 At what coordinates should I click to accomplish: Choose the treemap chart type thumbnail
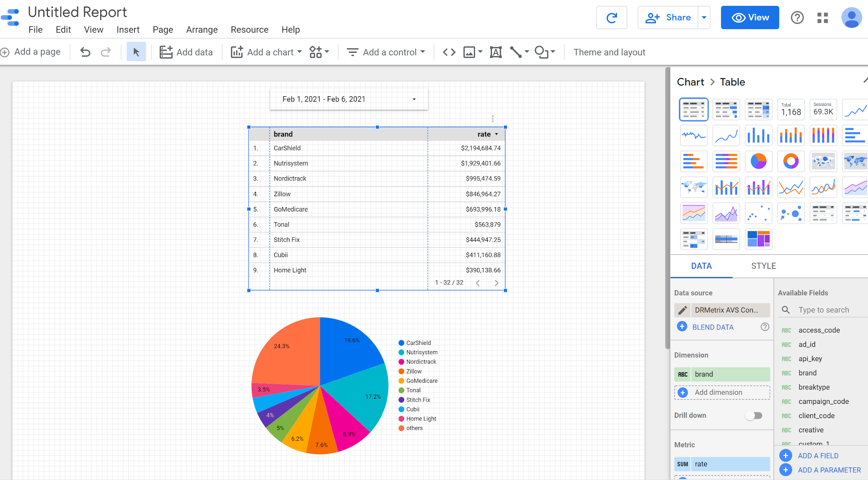(x=758, y=239)
